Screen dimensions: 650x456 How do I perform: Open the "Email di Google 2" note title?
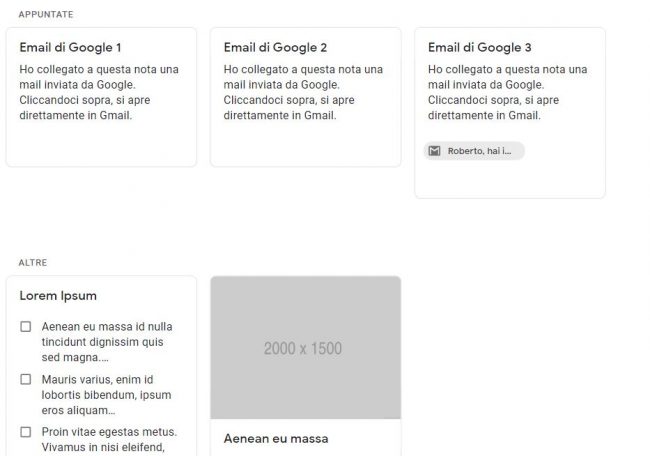point(275,47)
